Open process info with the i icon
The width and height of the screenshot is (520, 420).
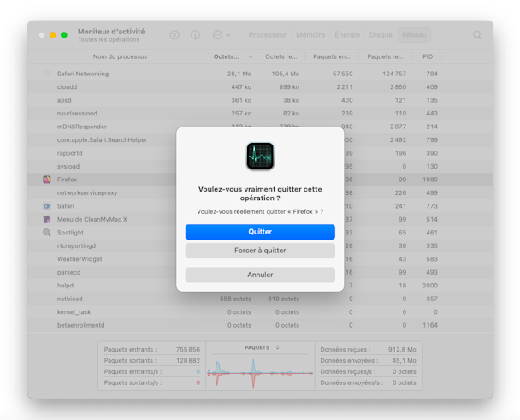pos(195,35)
